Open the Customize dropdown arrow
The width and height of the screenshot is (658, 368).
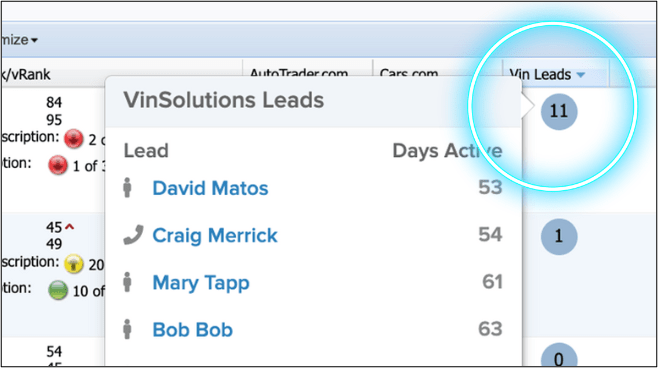[x=34, y=40]
